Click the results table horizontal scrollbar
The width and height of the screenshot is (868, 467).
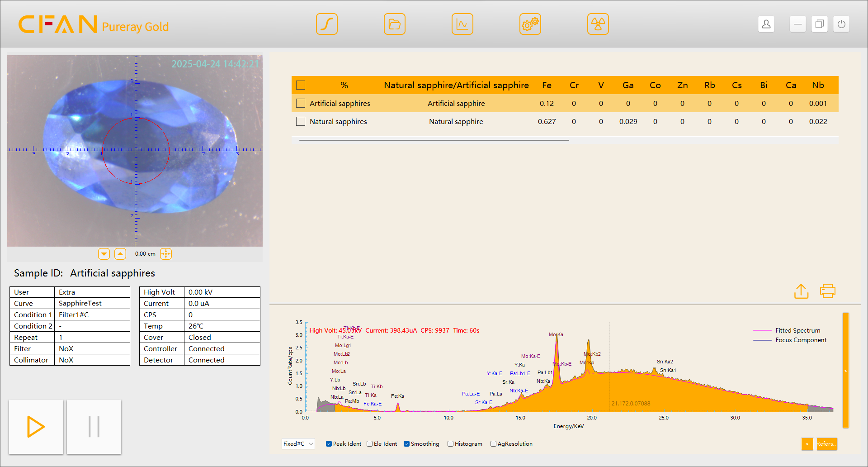(434, 140)
